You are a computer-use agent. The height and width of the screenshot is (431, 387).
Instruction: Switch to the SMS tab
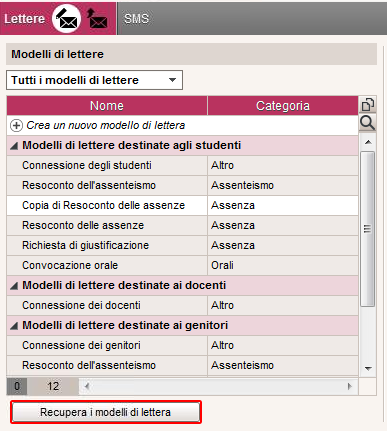tap(136, 19)
